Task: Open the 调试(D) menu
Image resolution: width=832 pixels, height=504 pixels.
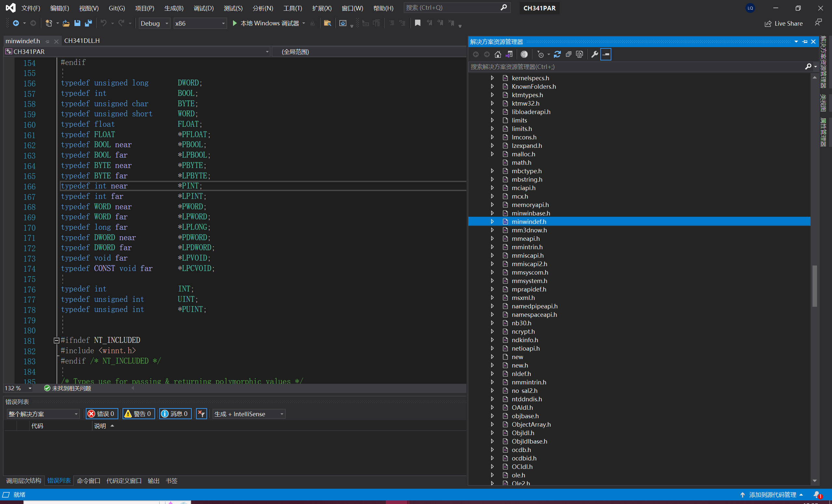Action: [x=203, y=8]
